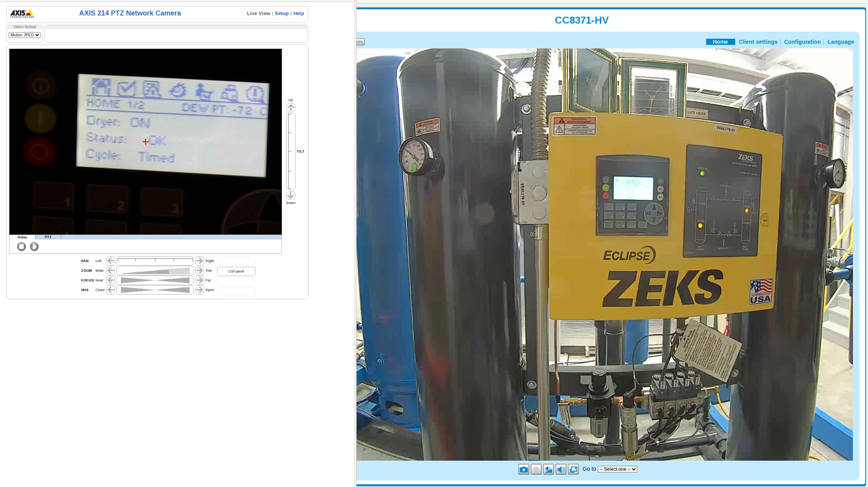Click the camera snapshot icon
Viewport: 868px width, 487px height.
click(523, 470)
